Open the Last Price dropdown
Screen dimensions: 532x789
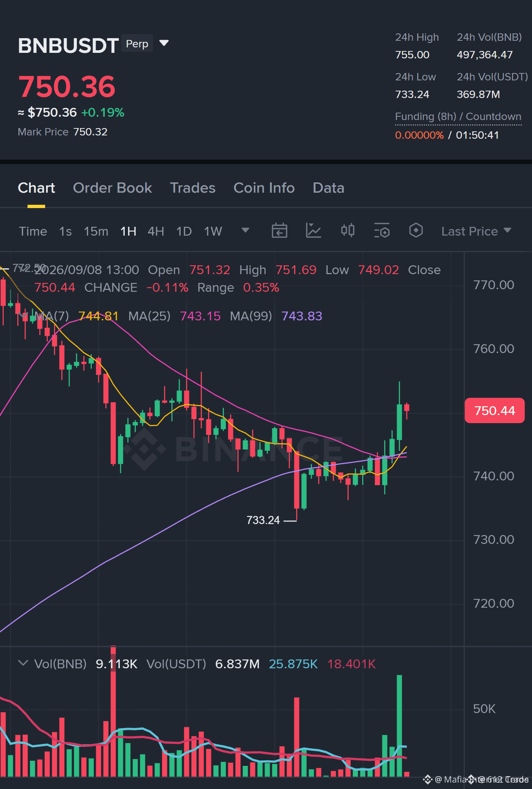click(476, 231)
